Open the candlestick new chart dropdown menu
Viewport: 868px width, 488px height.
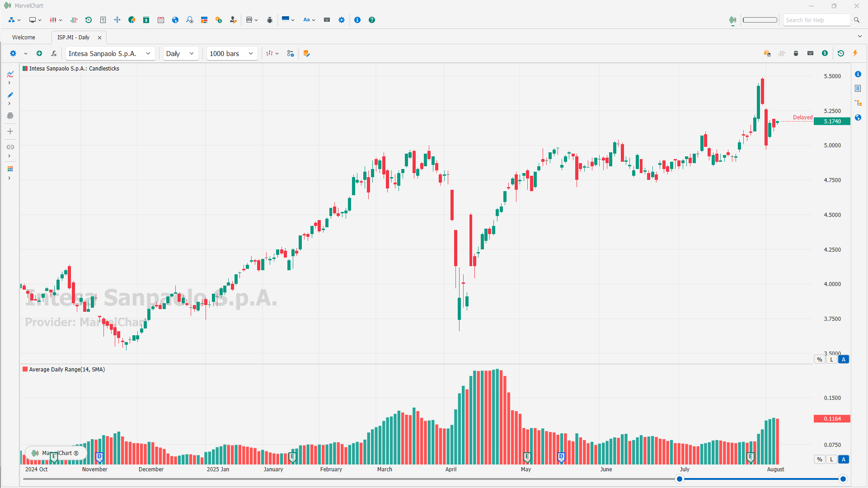coord(56,20)
